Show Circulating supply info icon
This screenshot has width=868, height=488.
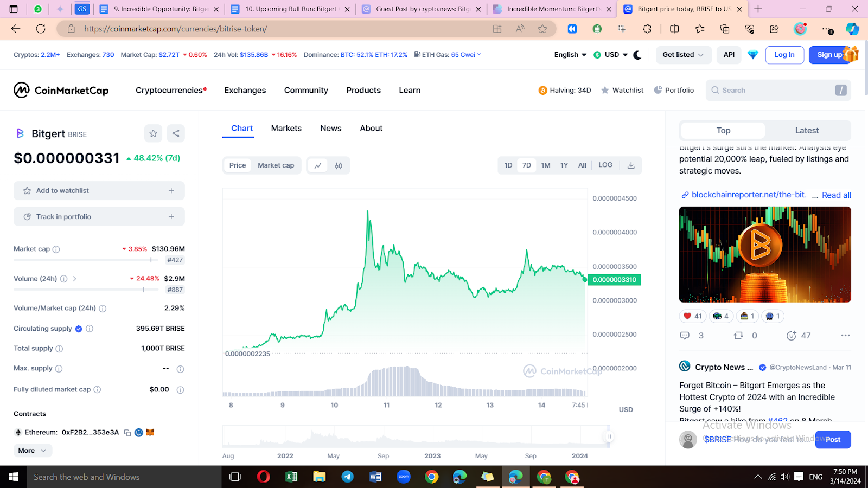[90, 329]
